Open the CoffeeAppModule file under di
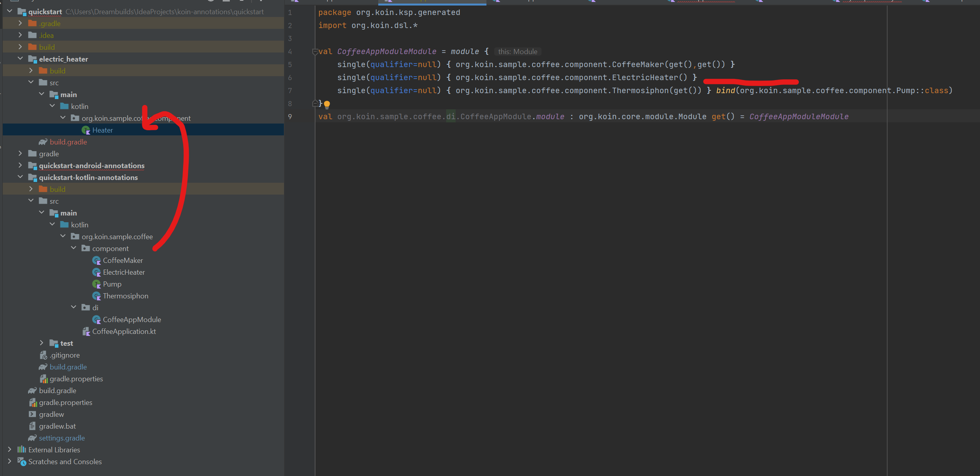980x476 pixels. pyautogui.click(x=132, y=319)
